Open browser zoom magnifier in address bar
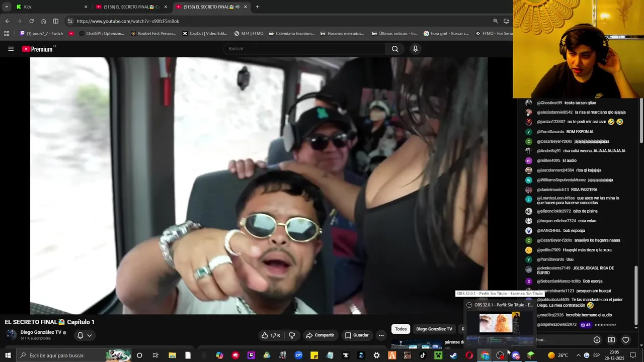644x362 pixels. [x=496, y=21]
